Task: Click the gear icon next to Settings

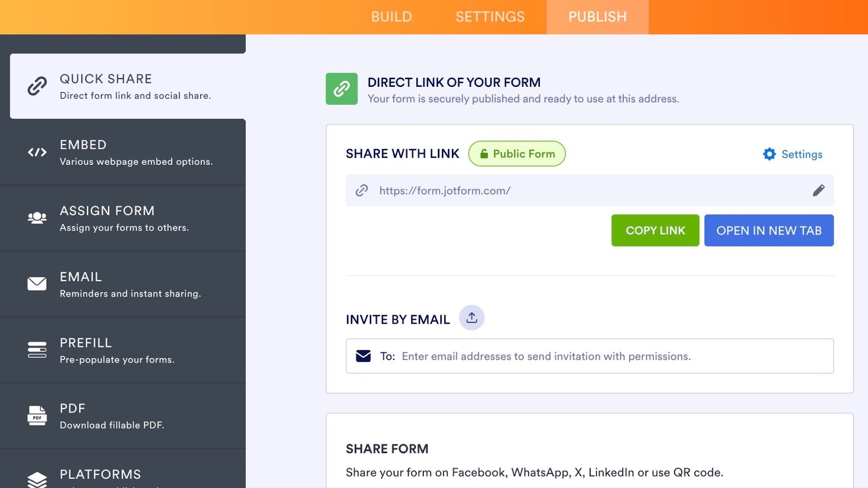Action: (769, 154)
